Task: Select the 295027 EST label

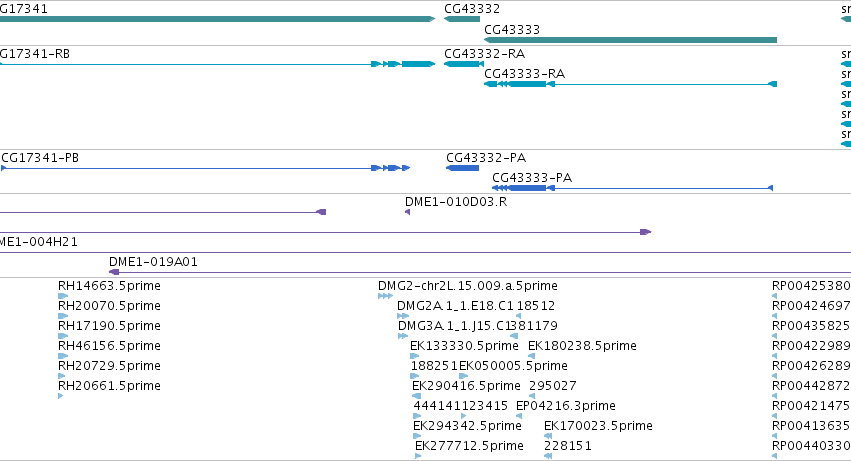Action: (x=552, y=386)
